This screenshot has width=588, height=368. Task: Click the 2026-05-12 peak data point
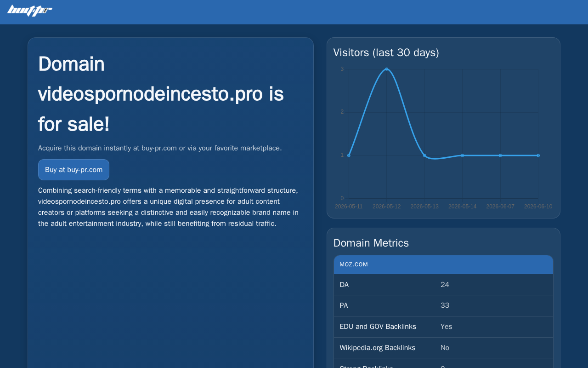(387, 69)
